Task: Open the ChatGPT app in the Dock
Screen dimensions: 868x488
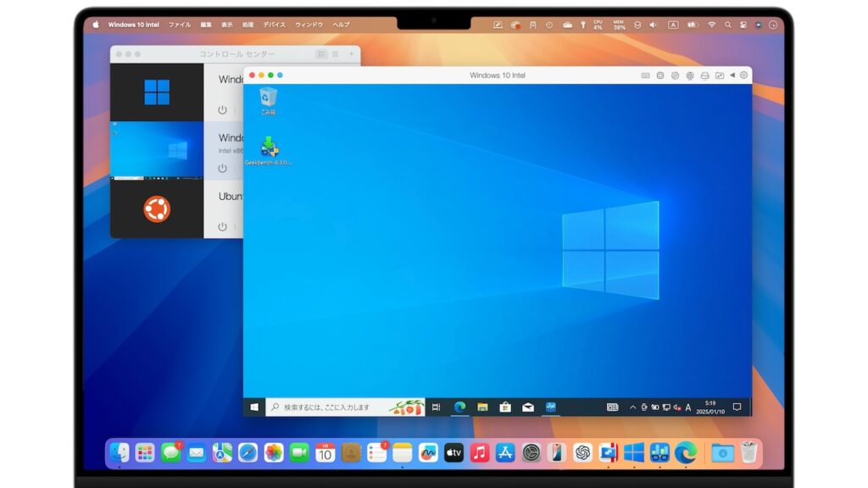Action: point(582,453)
